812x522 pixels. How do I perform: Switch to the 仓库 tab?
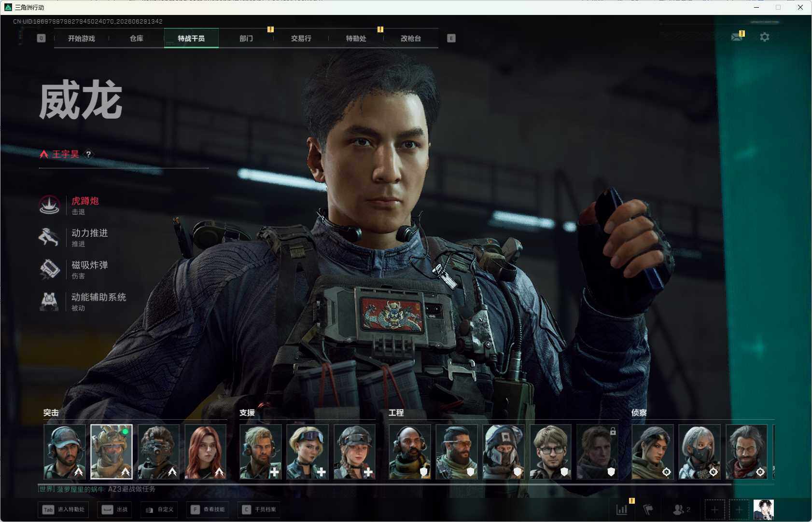pos(136,38)
